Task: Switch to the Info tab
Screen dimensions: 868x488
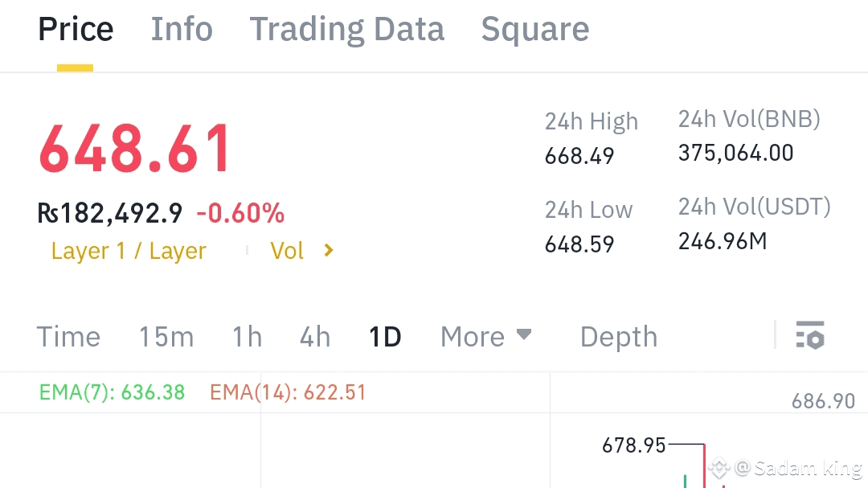Action: click(182, 30)
